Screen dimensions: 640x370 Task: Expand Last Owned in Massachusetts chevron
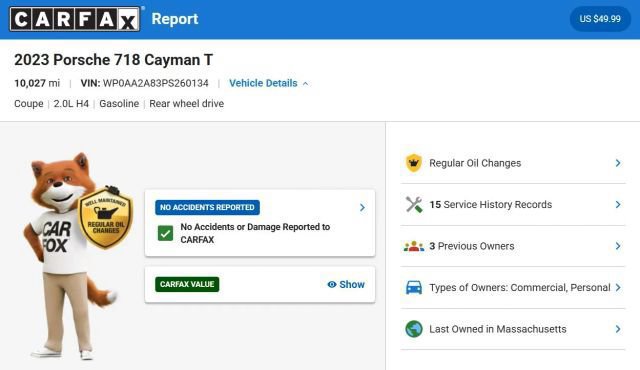pyautogui.click(x=618, y=329)
